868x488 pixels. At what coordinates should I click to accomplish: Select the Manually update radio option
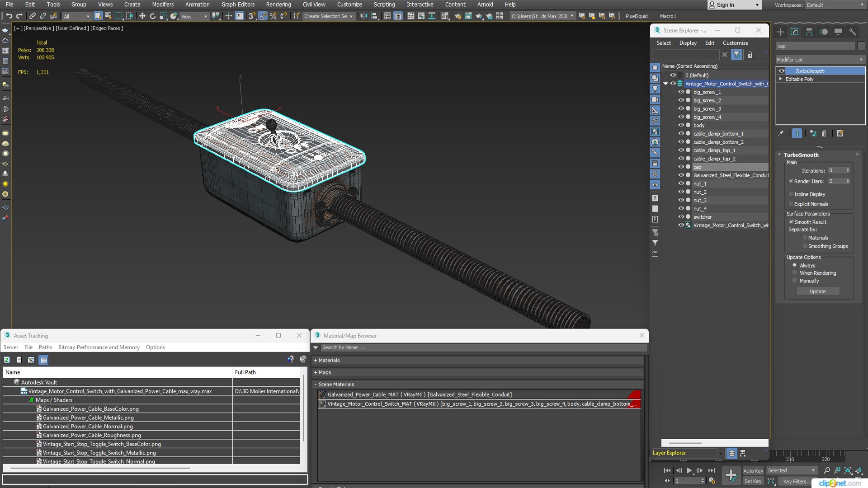[794, 281]
